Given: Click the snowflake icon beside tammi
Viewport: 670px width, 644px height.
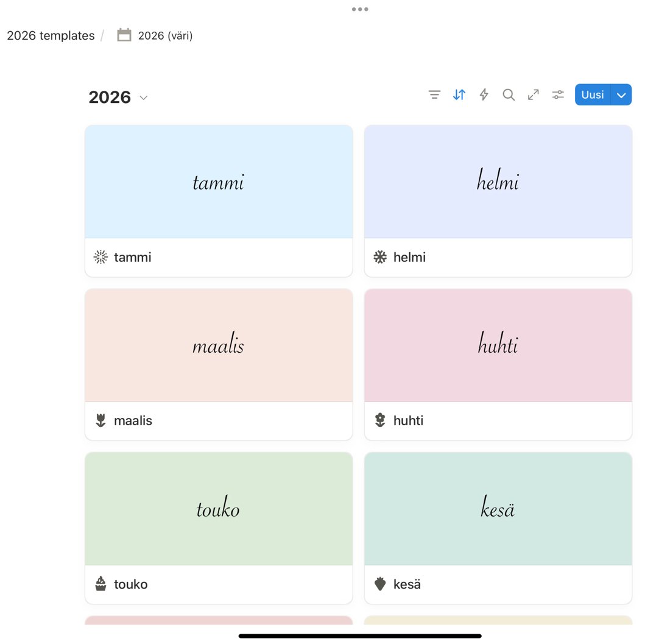Looking at the screenshot, I should click(100, 257).
